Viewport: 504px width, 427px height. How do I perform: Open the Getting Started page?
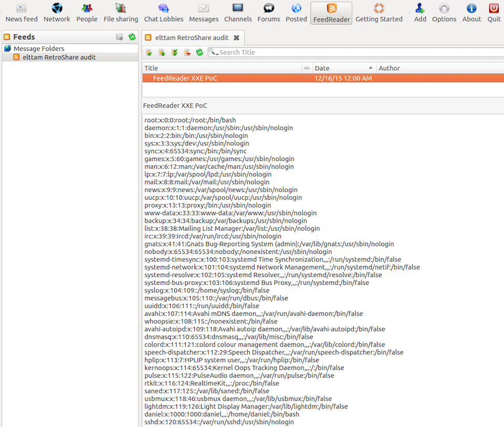(379, 13)
